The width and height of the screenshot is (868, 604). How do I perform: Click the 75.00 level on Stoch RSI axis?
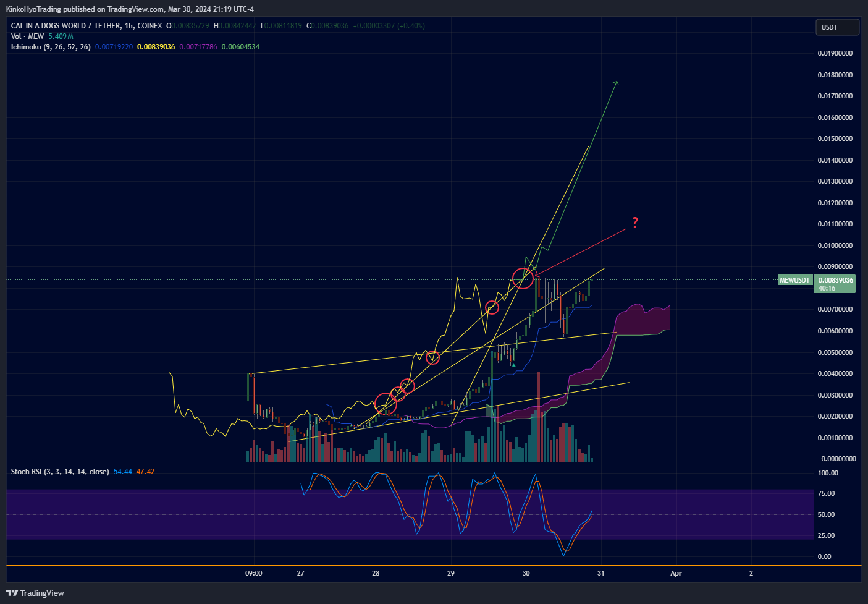[x=826, y=493]
